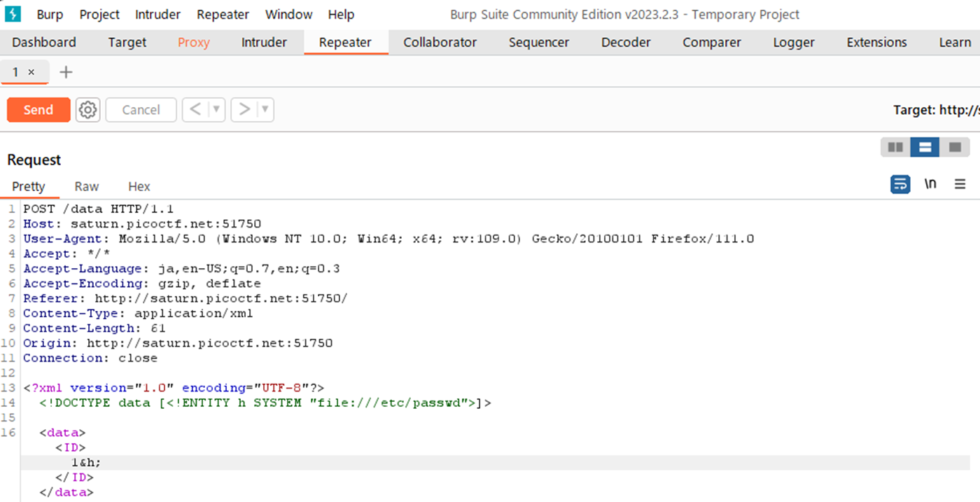This screenshot has height=502, width=980.
Task: Switch to Proxy tab
Action: 194,43
